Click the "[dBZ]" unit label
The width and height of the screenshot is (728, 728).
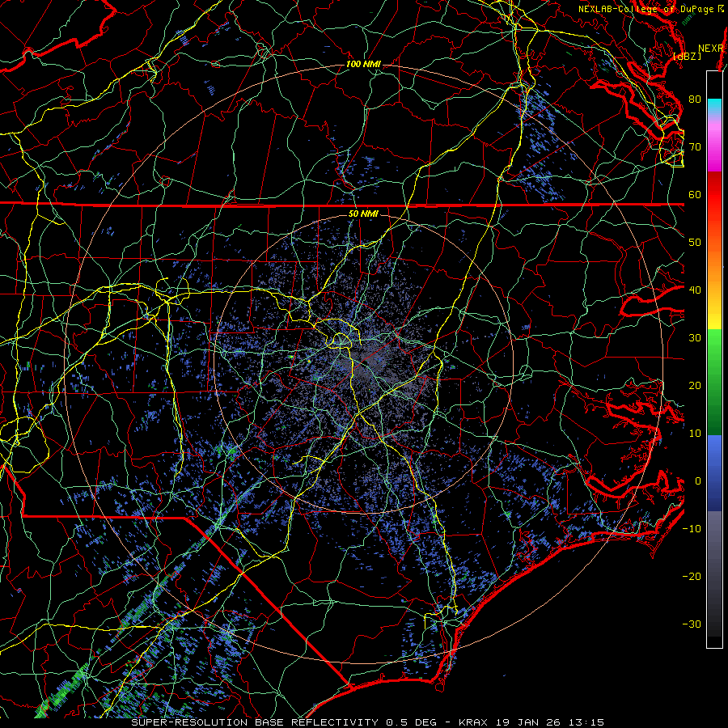[687, 57]
